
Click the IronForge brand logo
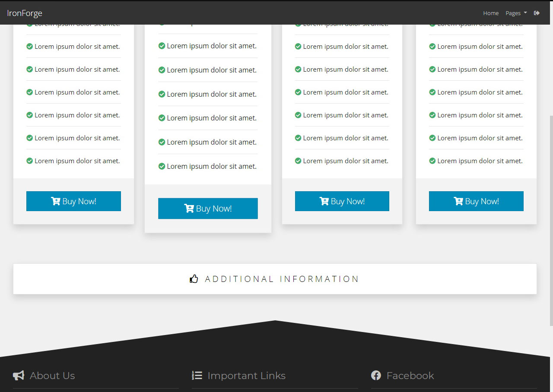[x=25, y=13]
